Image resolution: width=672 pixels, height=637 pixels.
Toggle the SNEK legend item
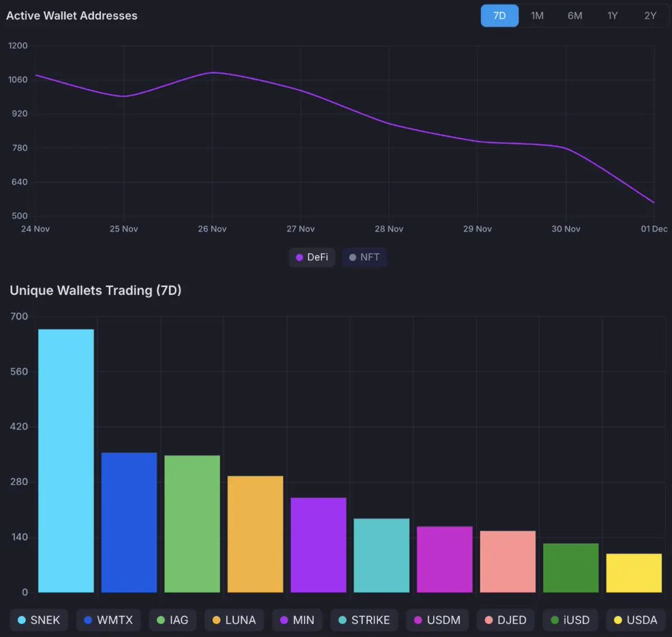coord(39,620)
